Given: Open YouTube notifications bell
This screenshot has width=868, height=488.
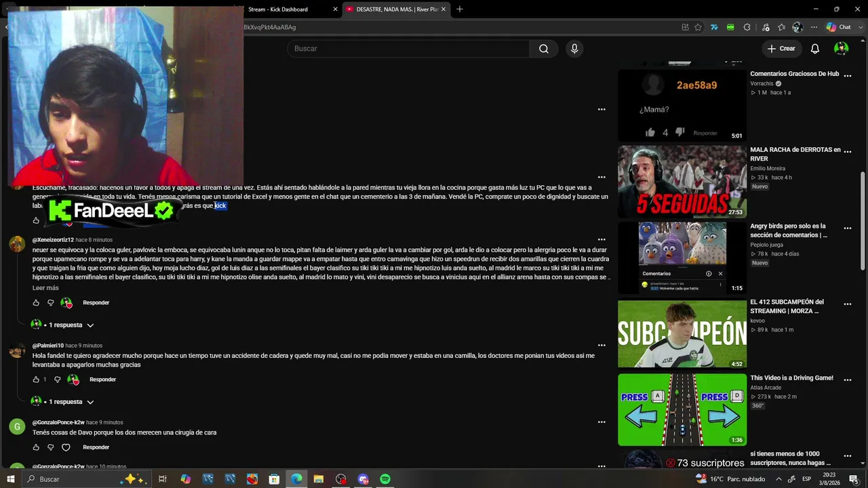Looking at the screenshot, I should click(x=815, y=49).
